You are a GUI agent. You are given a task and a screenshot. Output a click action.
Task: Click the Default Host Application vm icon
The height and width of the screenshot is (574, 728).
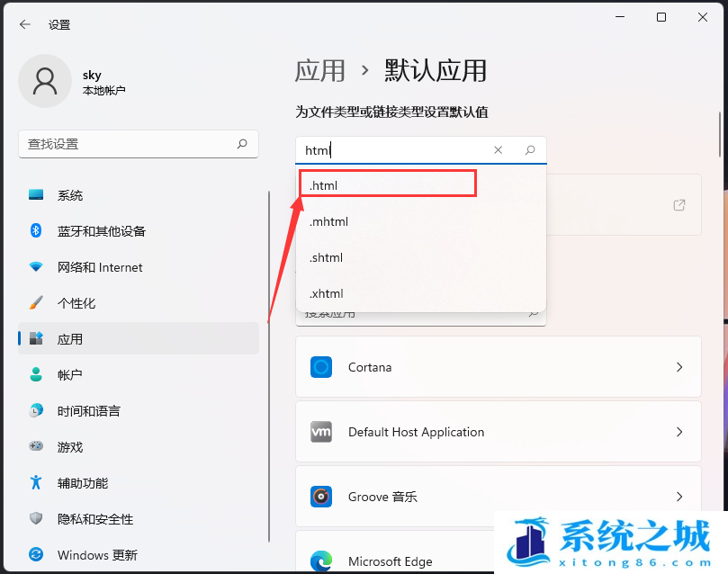321,432
